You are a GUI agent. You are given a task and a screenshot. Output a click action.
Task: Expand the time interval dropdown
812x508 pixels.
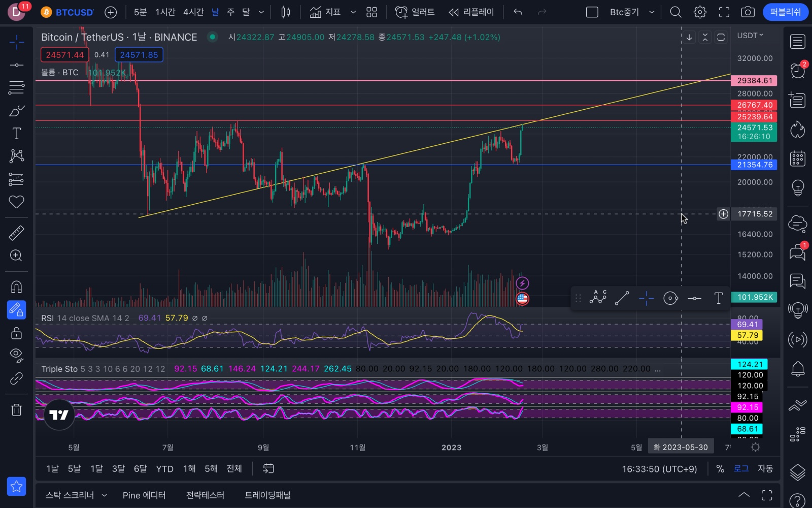click(261, 12)
